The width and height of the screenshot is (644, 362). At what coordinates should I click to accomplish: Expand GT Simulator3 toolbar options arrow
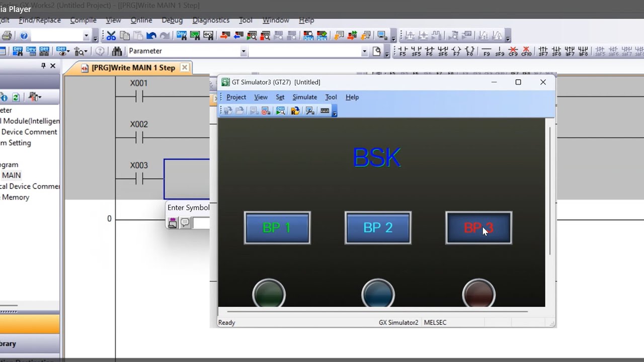335,111
